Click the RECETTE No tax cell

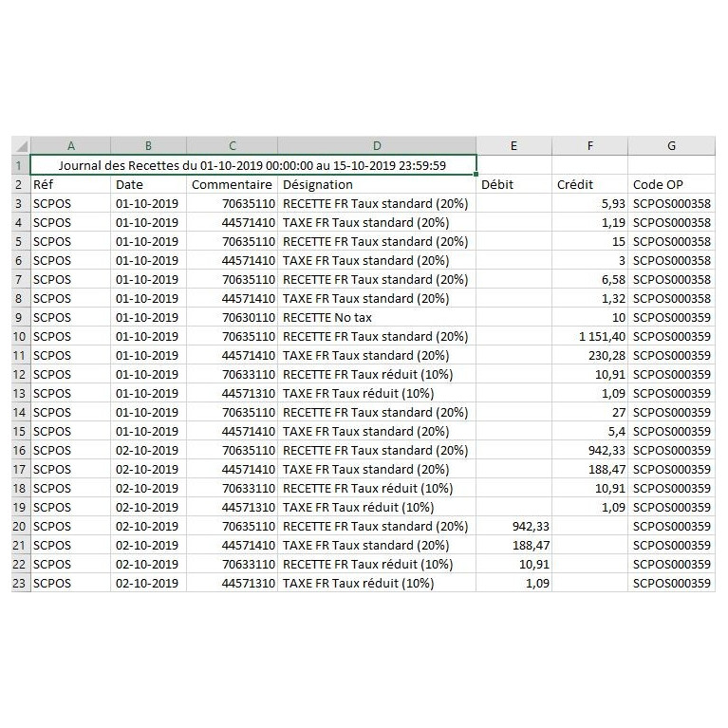[x=377, y=317]
